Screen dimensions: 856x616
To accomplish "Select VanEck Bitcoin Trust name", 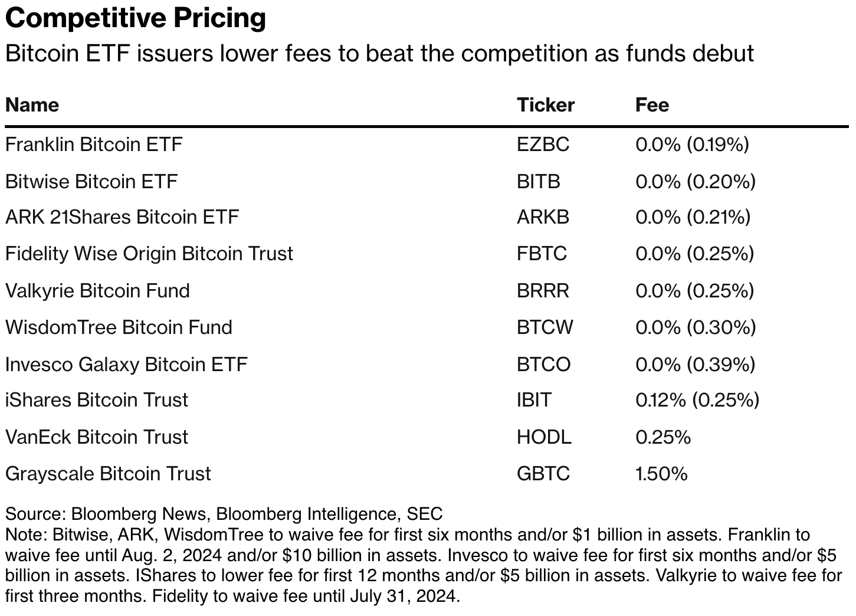I will tap(97, 437).
